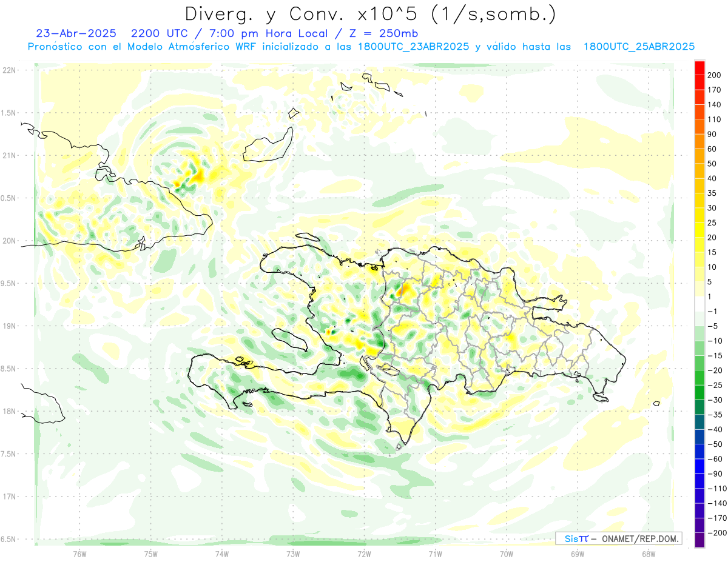Viewport: 728px width, 562px height.
Task: Click the '72W' longitude label
Action: click(364, 554)
